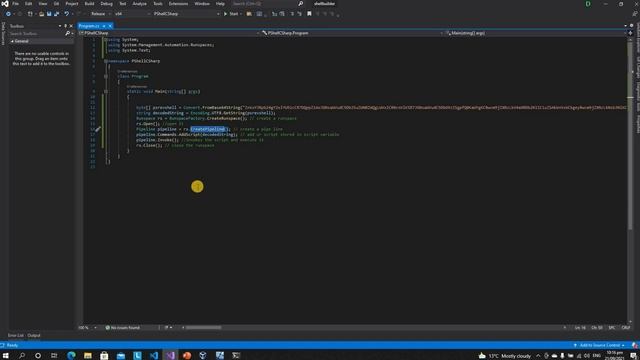Image resolution: width=640 pixels, height=360 pixels.
Task: Collapse the namespace PShellCSharp code block
Action: pos(106,61)
